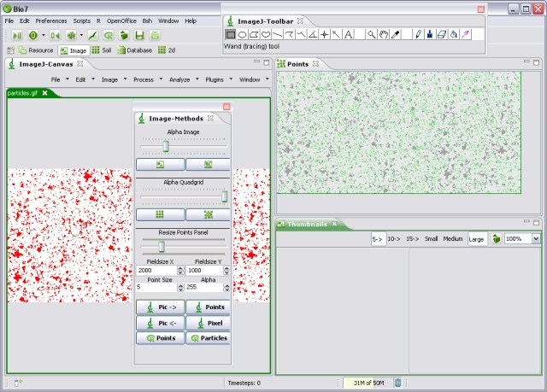Click the Points button beside Pic ->
Viewport: 547px width, 392px height.
click(208, 307)
